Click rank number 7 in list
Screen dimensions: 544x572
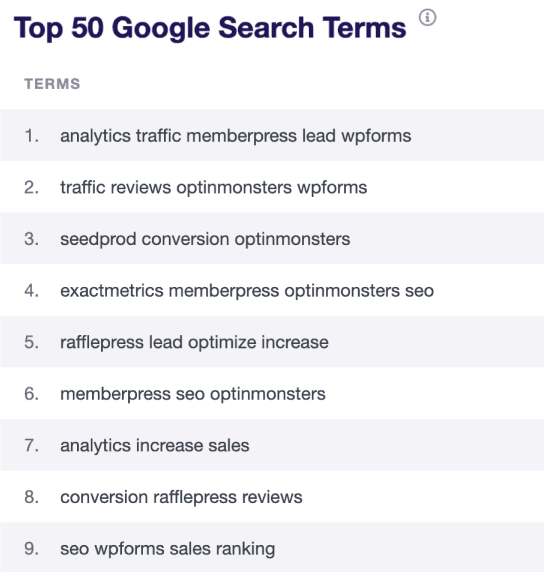[x=31, y=445]
